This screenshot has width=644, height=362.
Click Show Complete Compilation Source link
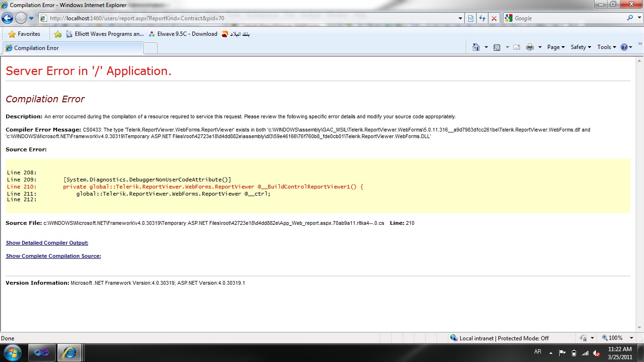(x=53, y=256)
